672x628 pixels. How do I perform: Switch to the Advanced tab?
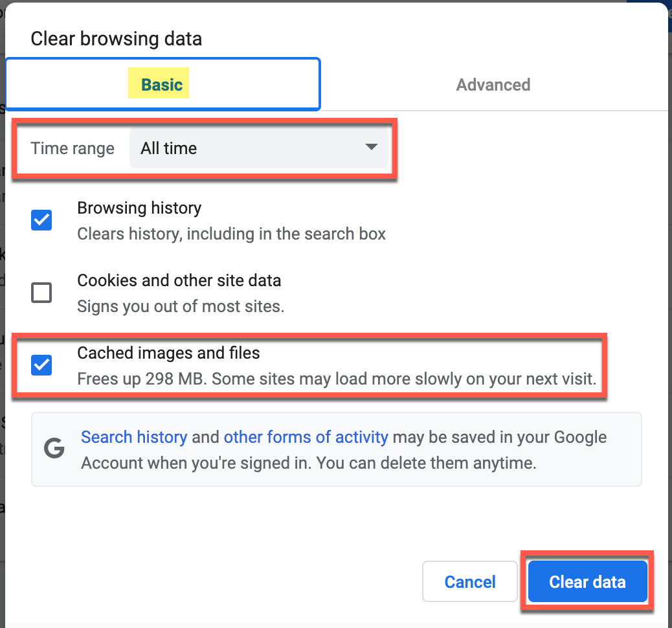click(x=493, y=84)
